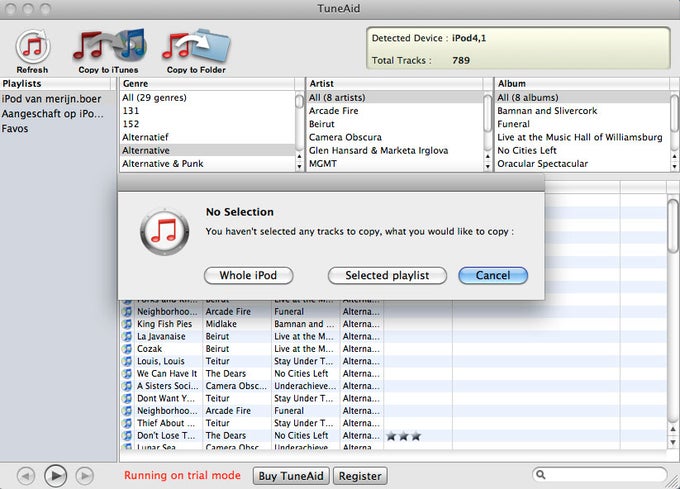Choose Whole iPod in the dialog
The image size is (680, 489).
(x=248, y=275)
